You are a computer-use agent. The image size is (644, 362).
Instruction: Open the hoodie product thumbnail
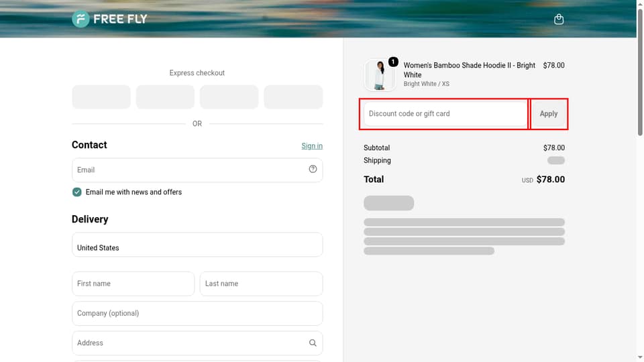380,74
